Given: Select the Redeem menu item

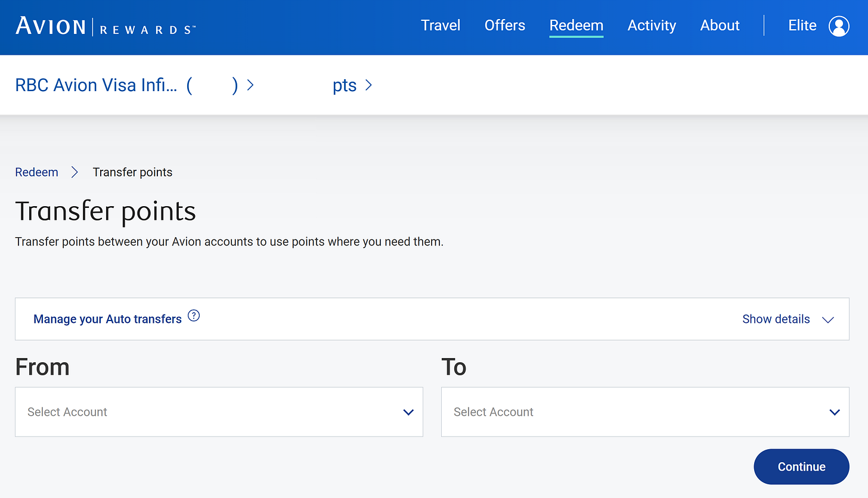Looking at the screenshot, I should [576, 26].
